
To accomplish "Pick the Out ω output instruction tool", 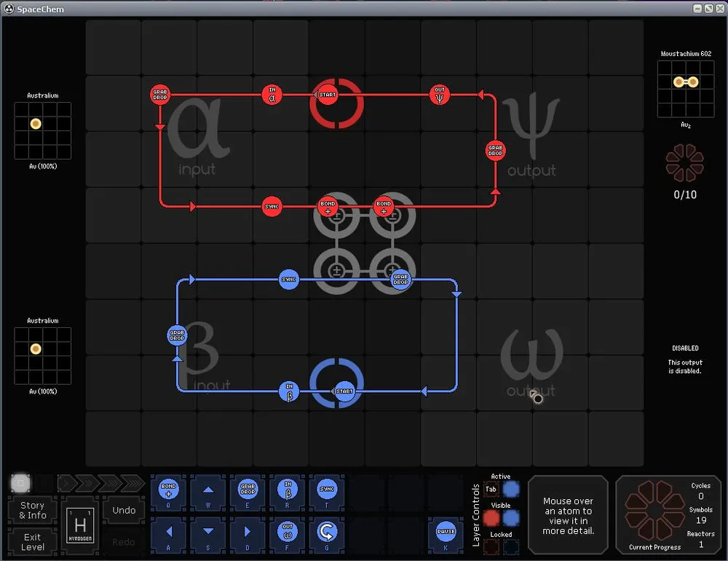I will coord(288,530).
